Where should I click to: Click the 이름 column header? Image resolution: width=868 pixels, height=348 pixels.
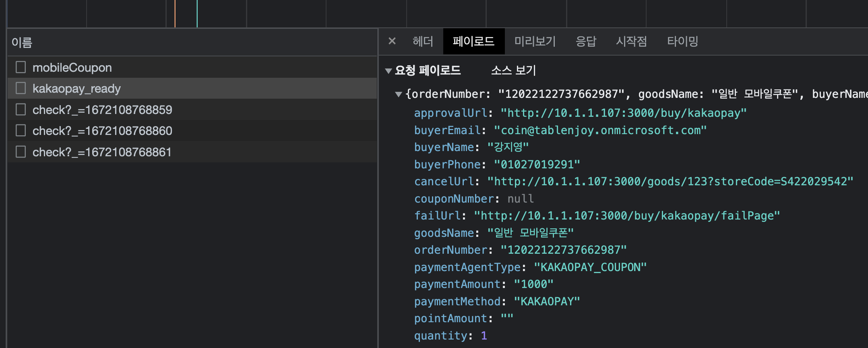(192, 42)
